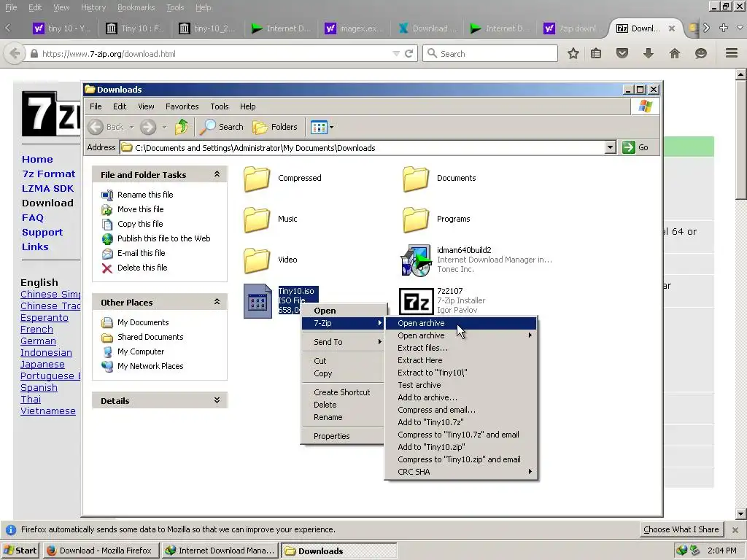Go up one folder level icon
Viewport: 747px width, 560px height.
[182, 127]
